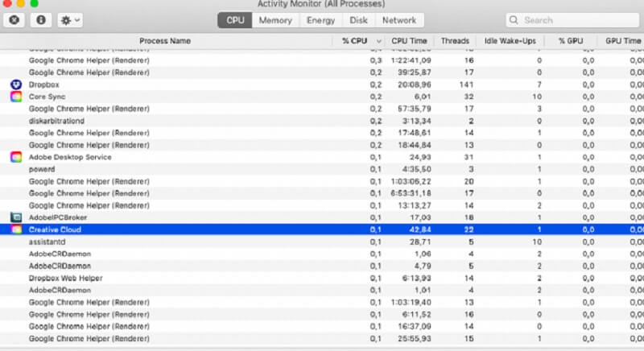
Task: Click CPU time 4:35,50 for powerd
Action: click(x=416, y=169)
